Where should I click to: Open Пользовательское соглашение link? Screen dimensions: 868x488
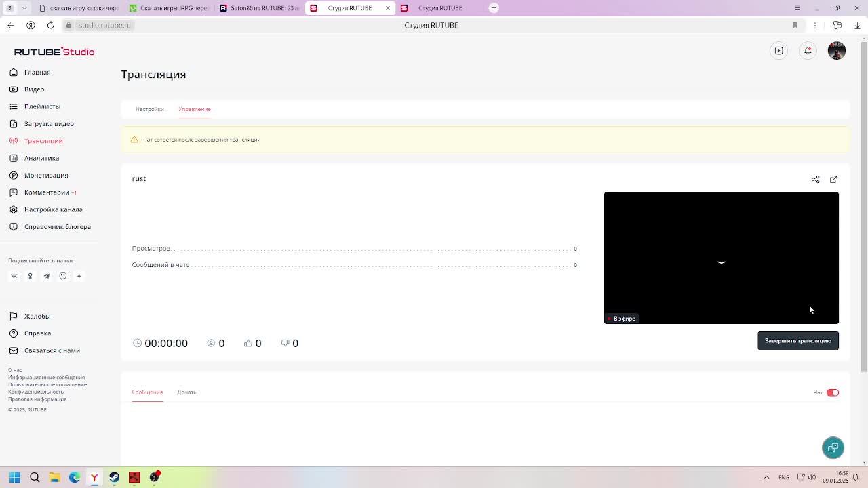47,385
